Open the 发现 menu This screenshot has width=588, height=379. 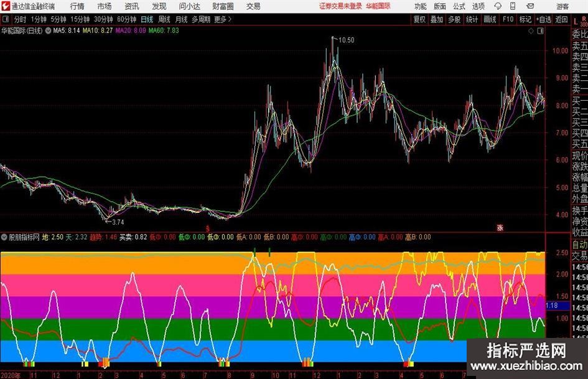(x=159, y=6)
